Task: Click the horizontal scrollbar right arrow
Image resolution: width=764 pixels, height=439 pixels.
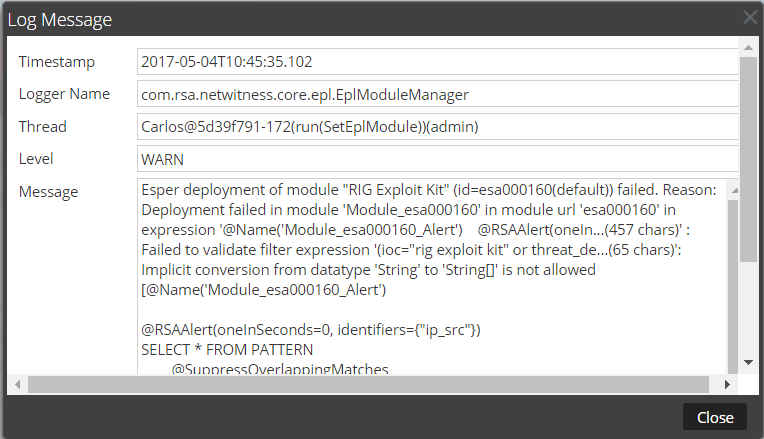Action: pyautogui.click(x=728, y=384)
